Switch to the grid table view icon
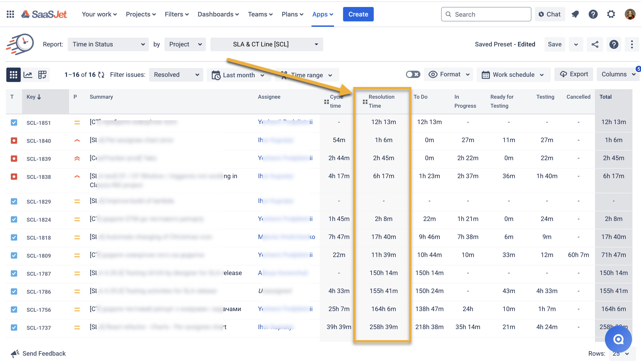Image resolution: width=641 pixels, height=364 pixels. click(13, 75)
